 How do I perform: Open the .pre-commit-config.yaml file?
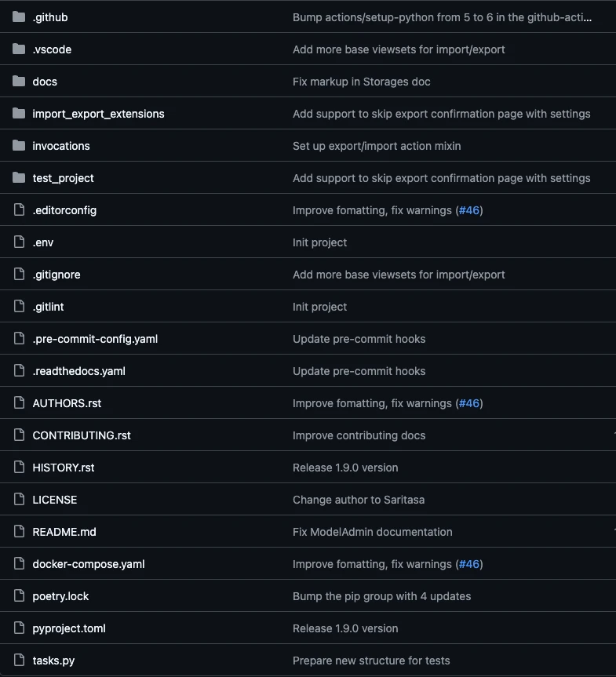[95, 338]
